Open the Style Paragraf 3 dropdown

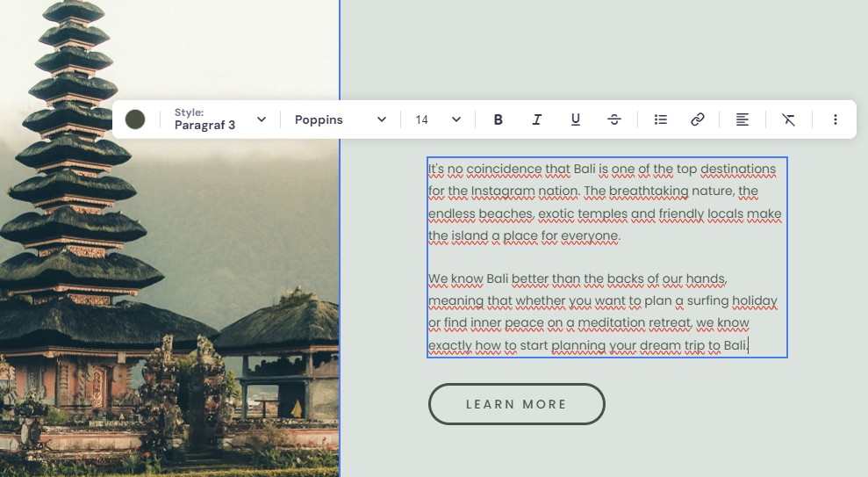tap(220, 119)
